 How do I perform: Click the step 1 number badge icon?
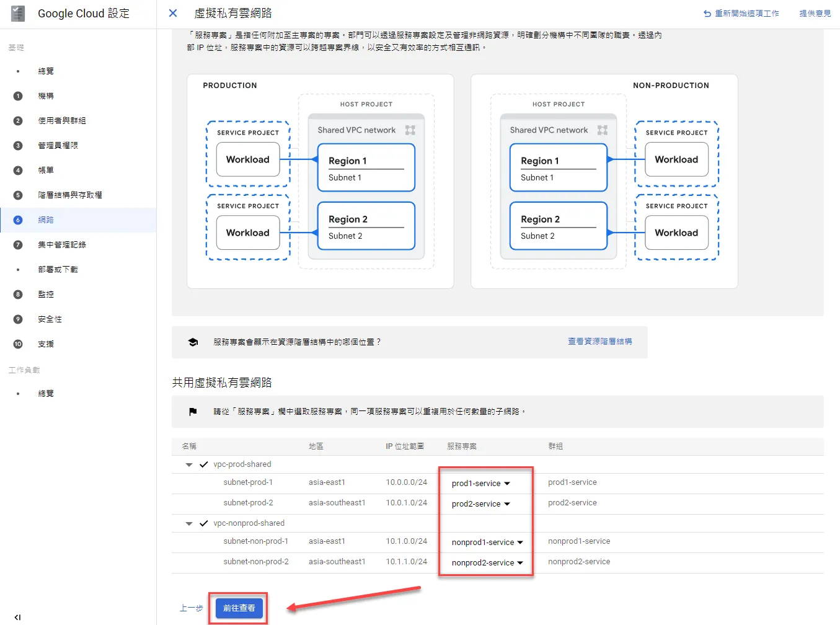[18, 96]
